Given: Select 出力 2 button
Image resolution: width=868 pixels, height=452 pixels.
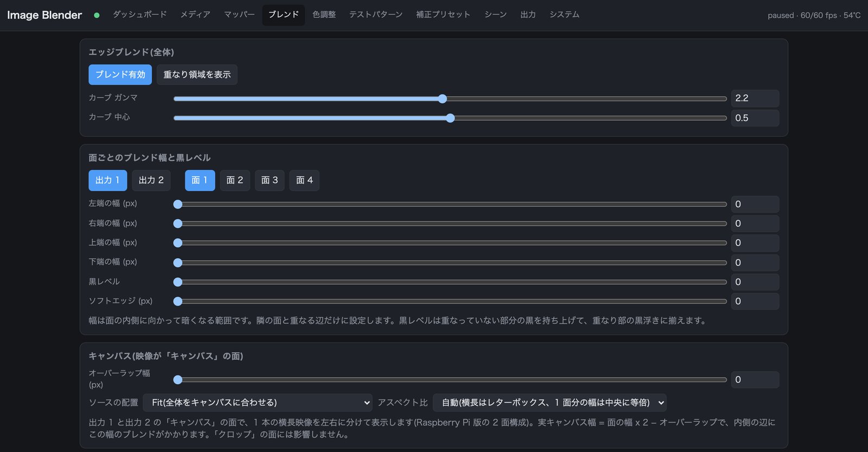Looking at the screenshot, I should [151, 180].
